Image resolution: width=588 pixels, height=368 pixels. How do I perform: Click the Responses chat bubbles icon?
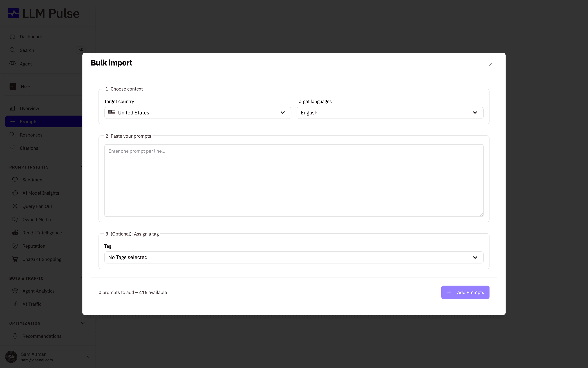click(12, 135)
